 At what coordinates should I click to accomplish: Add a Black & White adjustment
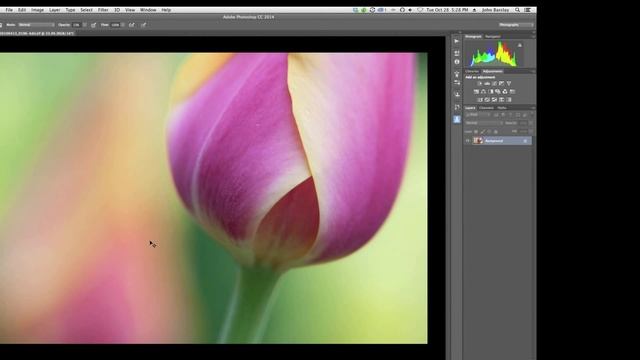tap(491, 92)
